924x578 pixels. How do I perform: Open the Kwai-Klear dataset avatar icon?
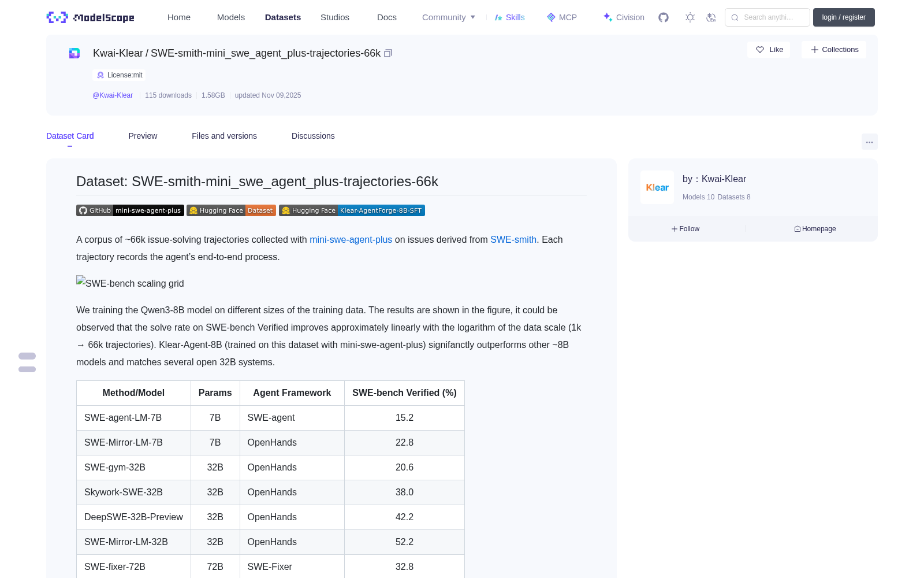74,53
